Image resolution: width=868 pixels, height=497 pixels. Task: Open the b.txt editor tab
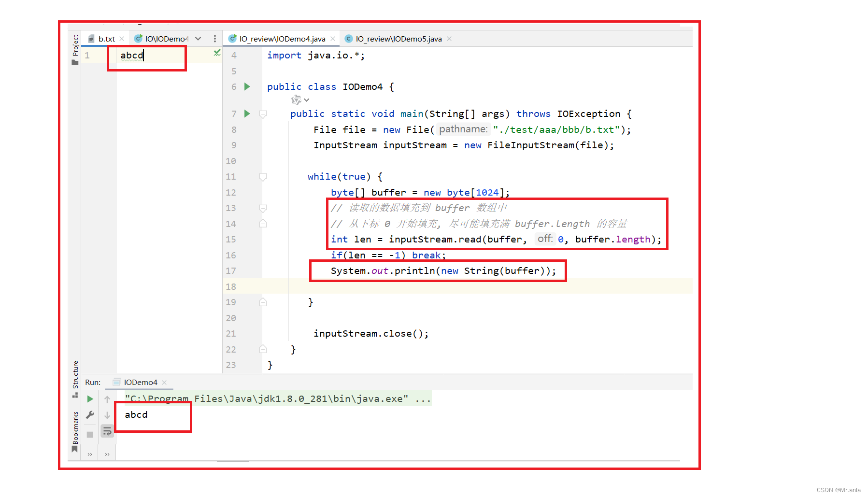pos(106,39)
